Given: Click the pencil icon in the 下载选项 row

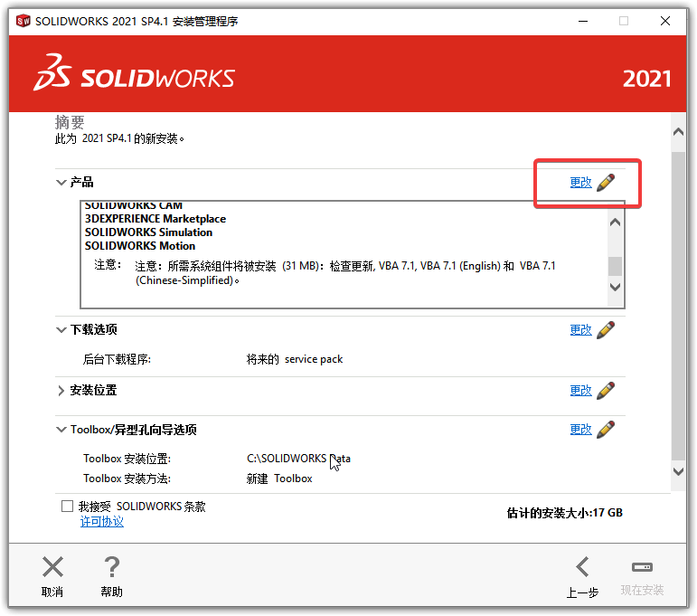Looking at the screenshot, I should (x=606, y=330).
